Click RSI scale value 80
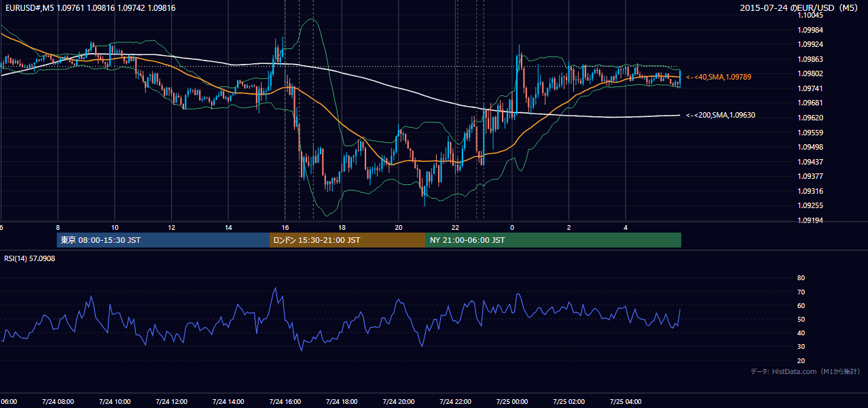The height and width of the screenshot is (408, 868). [x=801, y=278]
